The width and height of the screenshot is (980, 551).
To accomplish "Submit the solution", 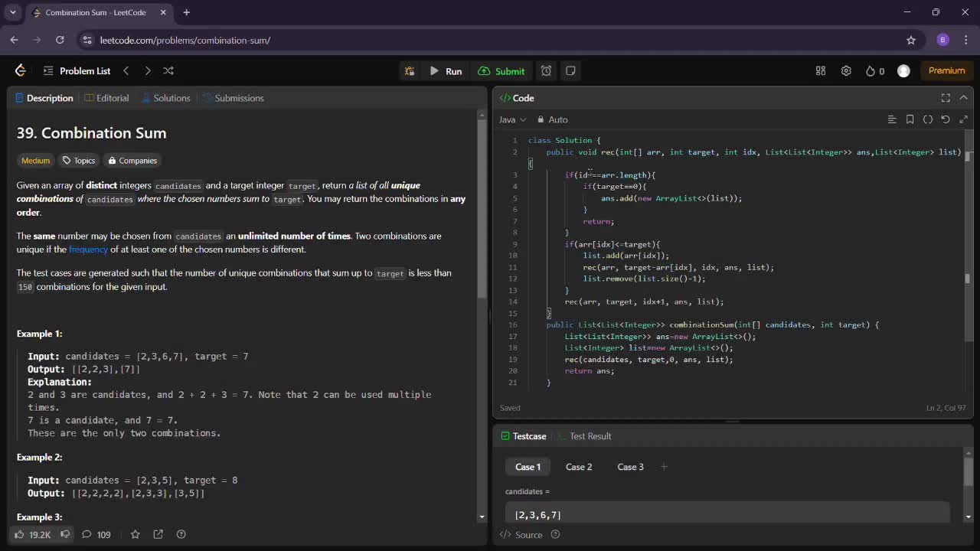I will pyautogui.click(x=501, y=71).
